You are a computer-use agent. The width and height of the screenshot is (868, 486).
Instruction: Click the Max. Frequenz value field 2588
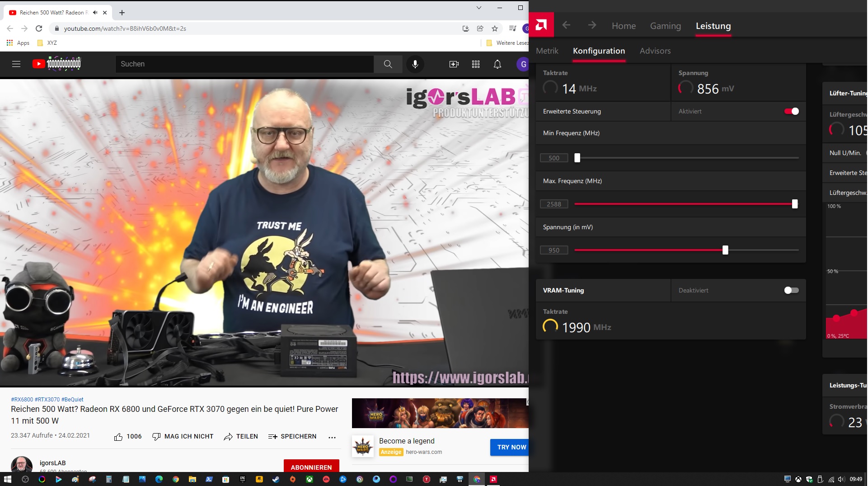coord(554,204)
